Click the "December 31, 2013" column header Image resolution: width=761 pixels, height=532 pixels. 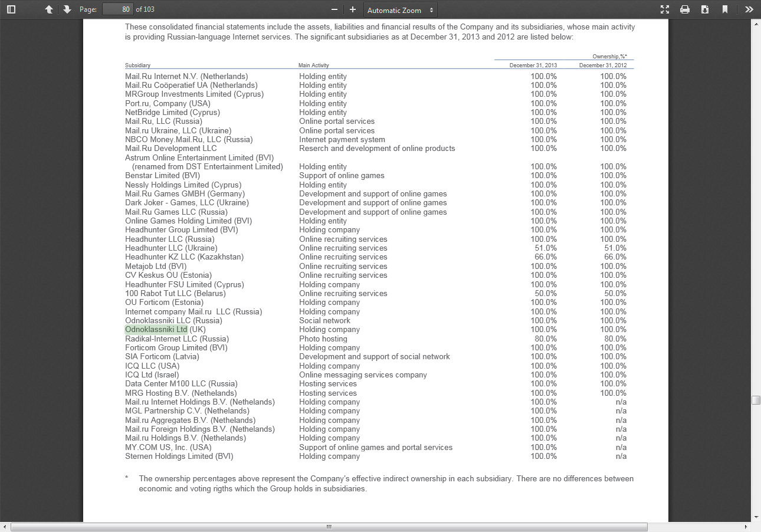point(533,65)
